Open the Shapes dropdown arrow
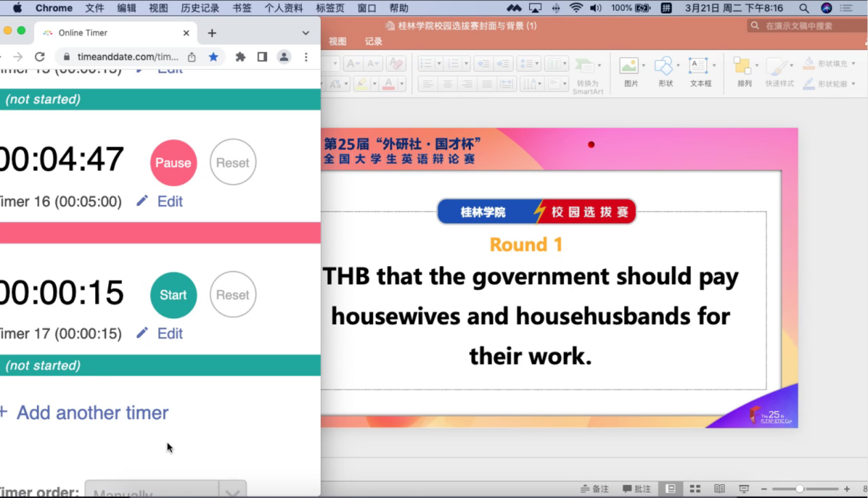The height and width of the screenshot is (498, 868). (x=678, y=66)
